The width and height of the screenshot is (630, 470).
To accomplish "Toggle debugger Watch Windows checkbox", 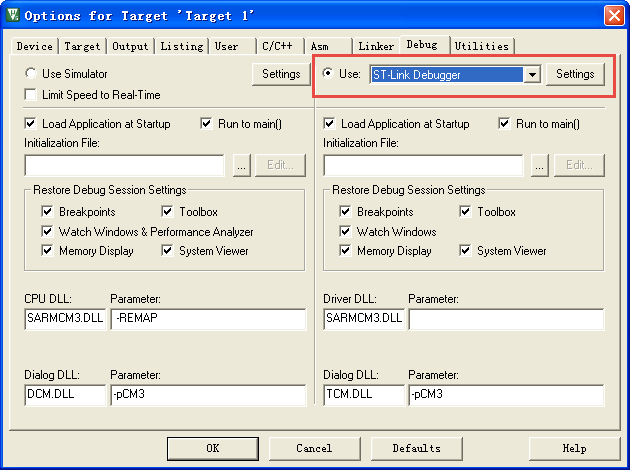I will tap(345, 231).
